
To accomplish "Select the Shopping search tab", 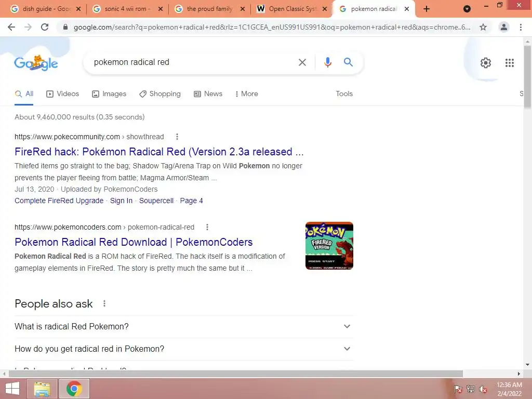I will [x=160, y=94].
